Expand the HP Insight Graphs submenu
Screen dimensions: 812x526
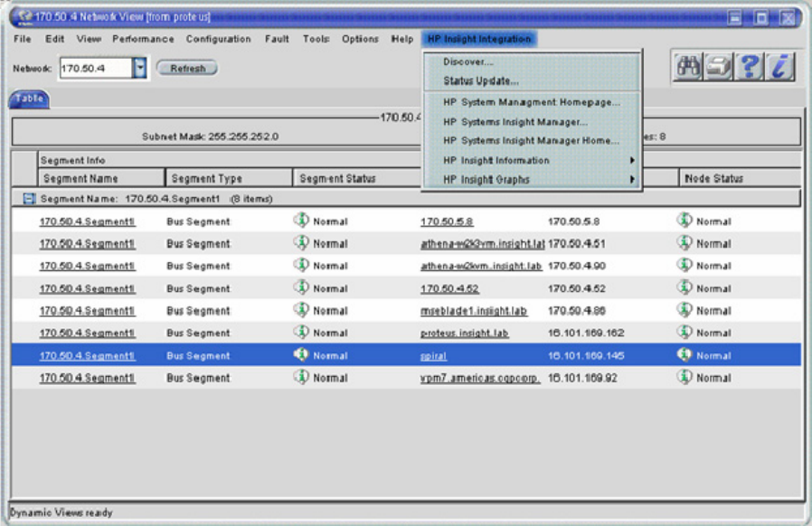point(632,180)
